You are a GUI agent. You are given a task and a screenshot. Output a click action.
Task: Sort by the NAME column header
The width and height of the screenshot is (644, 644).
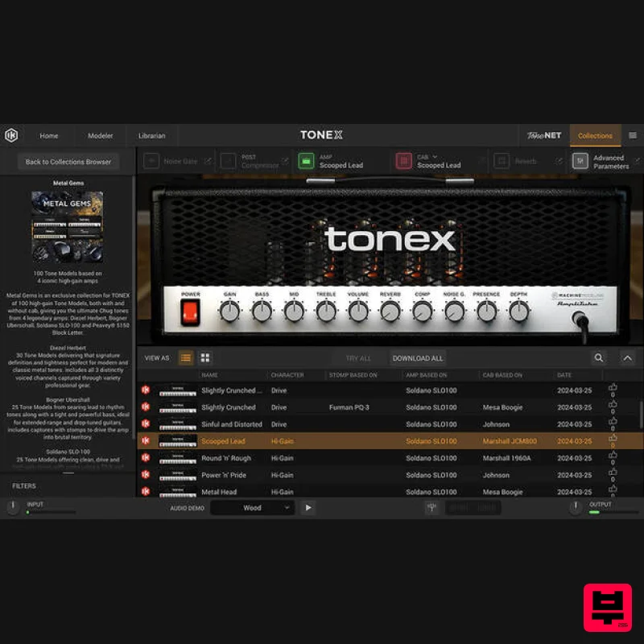point(209,375)
